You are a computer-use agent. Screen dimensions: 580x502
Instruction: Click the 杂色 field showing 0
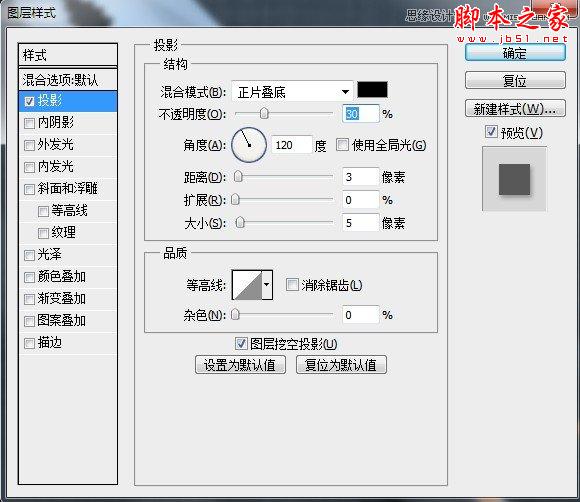point(361,315)
